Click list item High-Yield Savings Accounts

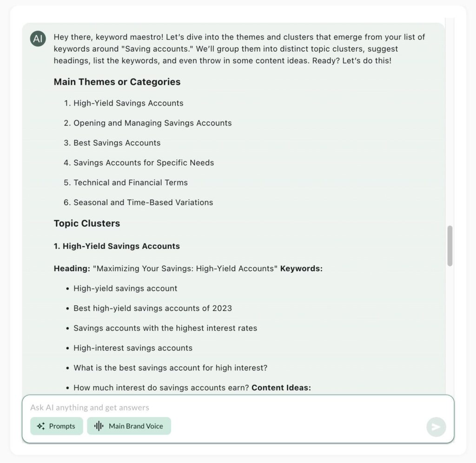(128, 103)
